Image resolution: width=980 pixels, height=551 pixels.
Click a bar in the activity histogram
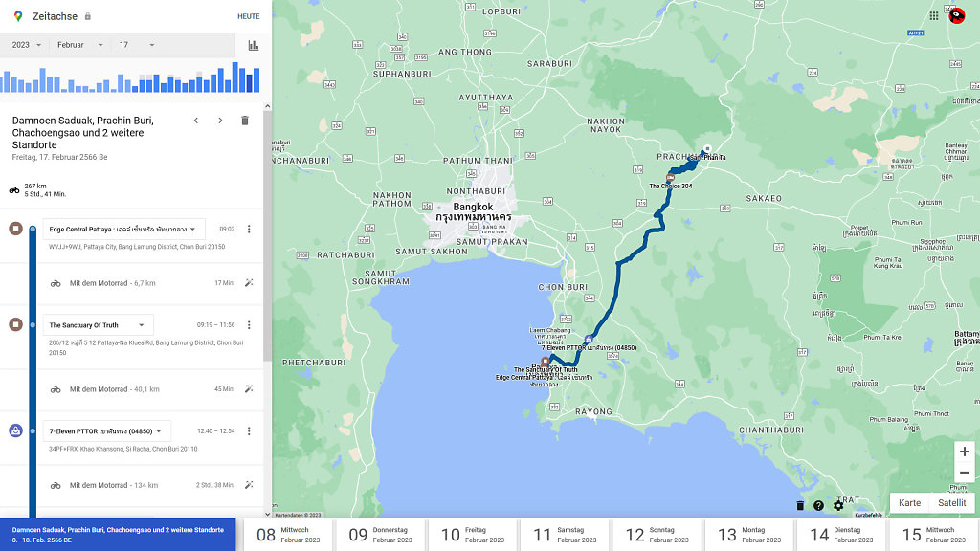[x=235, y=78]
